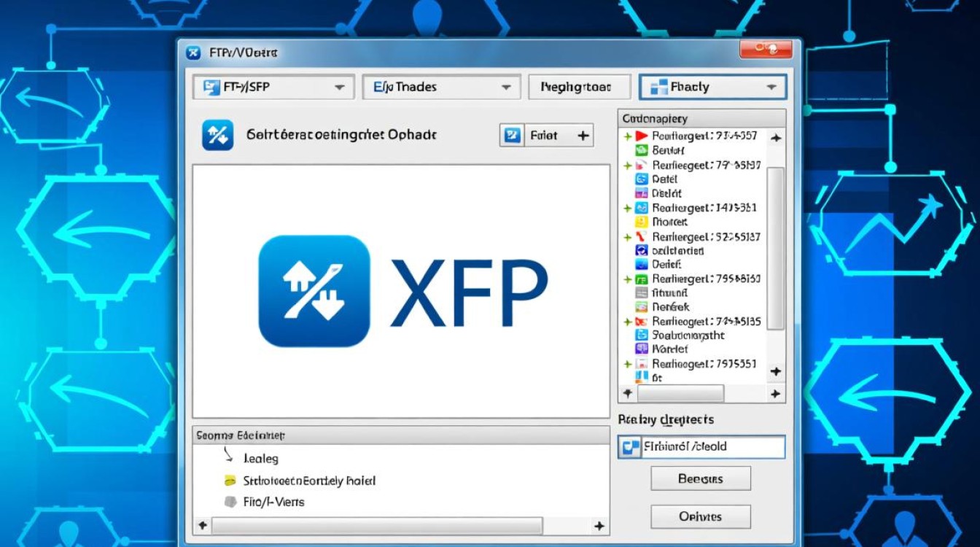Click the blue icon inside the Faiet button
Screen dimensions: 980x547
(513, 136)
